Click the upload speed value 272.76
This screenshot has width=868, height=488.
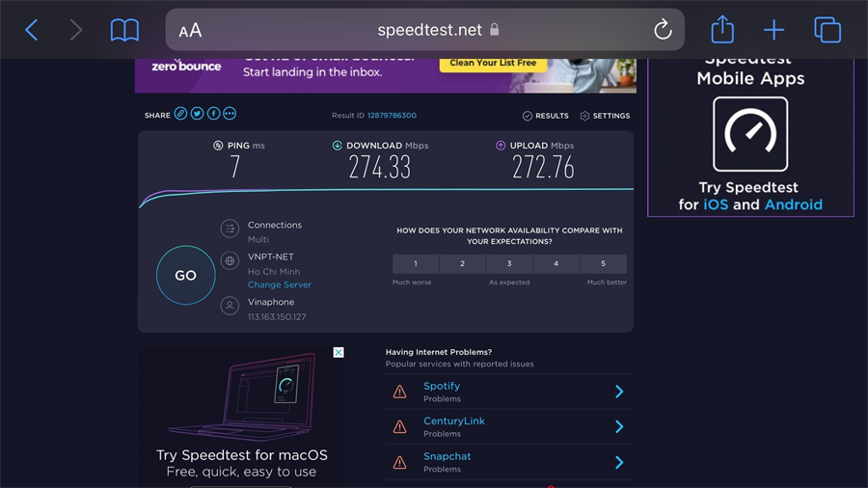pyautogui.click(x=543, y=167)
